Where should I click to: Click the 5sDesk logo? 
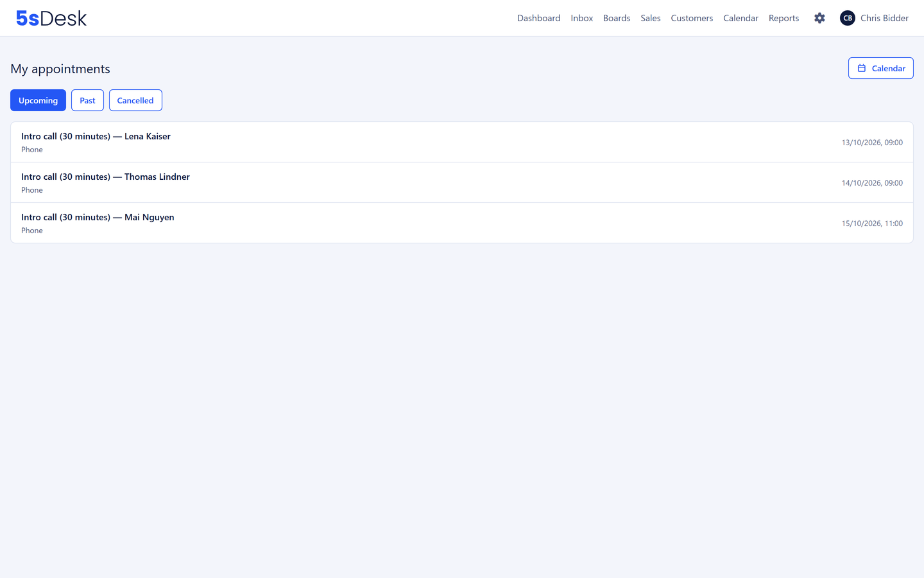[51, 18]
